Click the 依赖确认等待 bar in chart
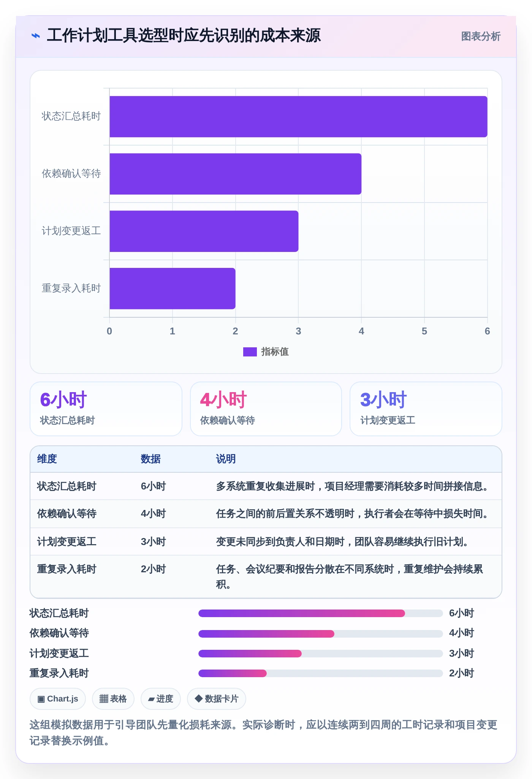The image size is (532, 779). 236,174
